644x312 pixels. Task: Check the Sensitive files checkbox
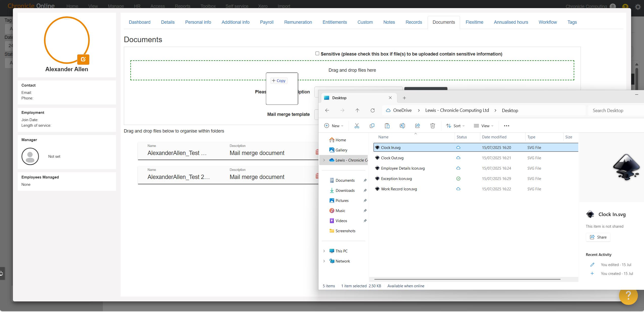[x=317, y=54]
